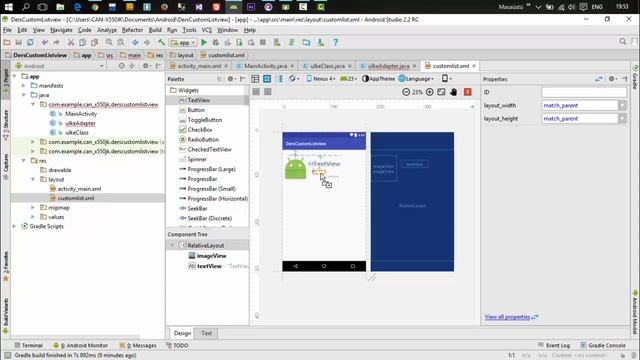Click the Find magnifier icon in toolbar
This screenshot has height=360, width=640.
[x=109, y=42]
